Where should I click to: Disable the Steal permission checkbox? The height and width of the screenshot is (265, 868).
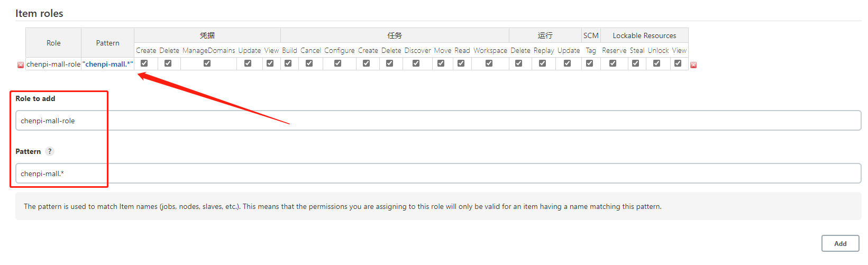pyautogui.click(x=636, y=63)
